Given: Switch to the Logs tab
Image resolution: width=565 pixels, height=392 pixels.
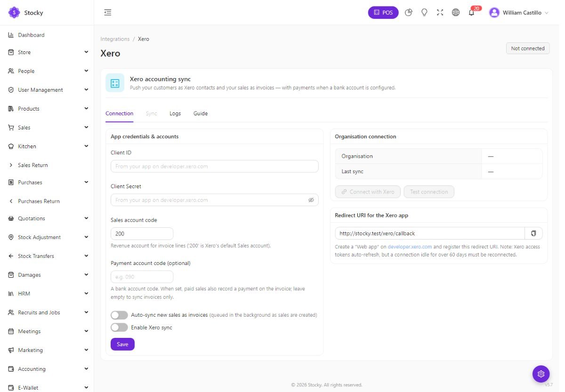Looking at the screenshot, I should [175, 113].
